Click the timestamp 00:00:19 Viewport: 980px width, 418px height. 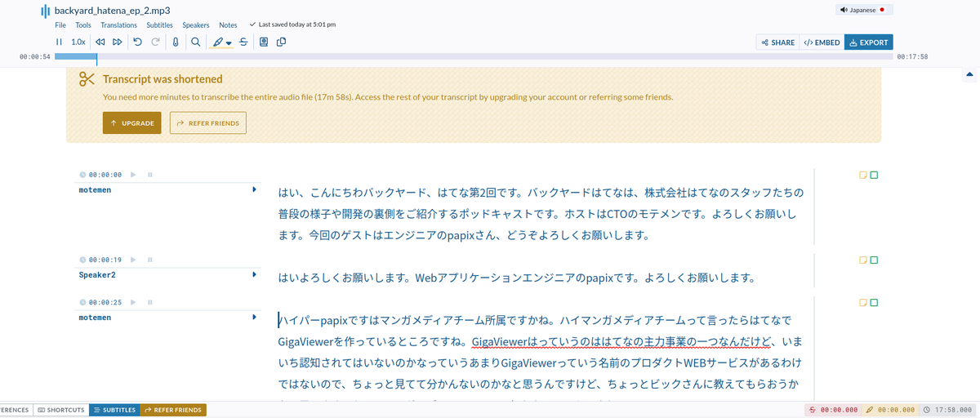pyautogui.click(x=105, y=260)
